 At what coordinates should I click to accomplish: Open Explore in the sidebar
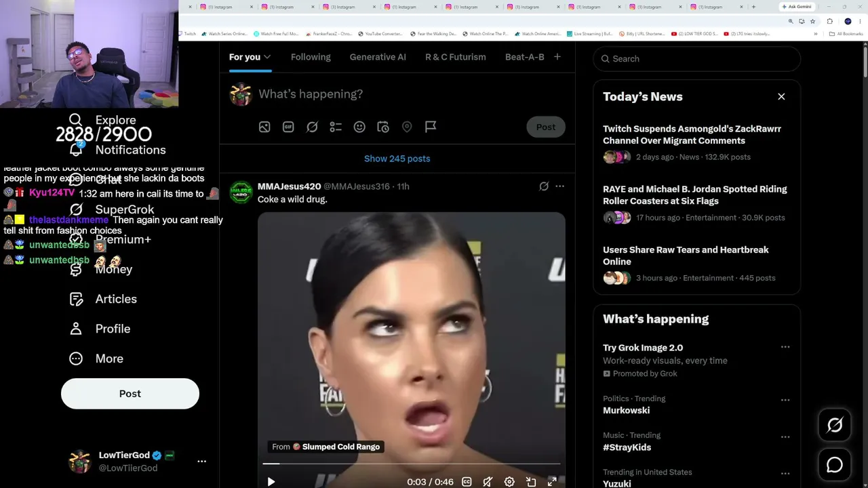(102, 120)
